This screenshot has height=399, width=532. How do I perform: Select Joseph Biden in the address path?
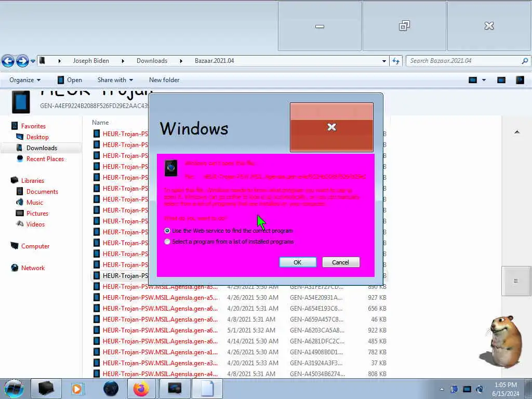[91, 61]
